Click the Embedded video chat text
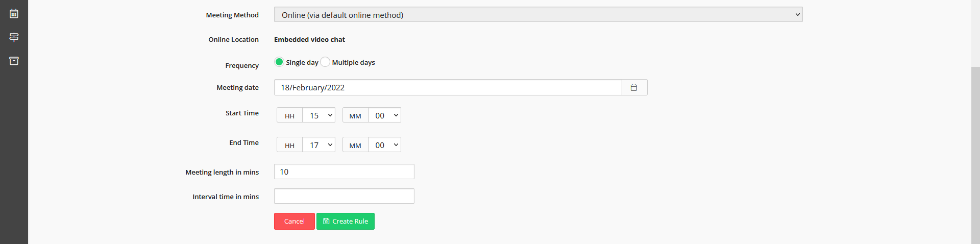Image resolution: width=980 pixels, height=244 pixels. click(309, 39)
